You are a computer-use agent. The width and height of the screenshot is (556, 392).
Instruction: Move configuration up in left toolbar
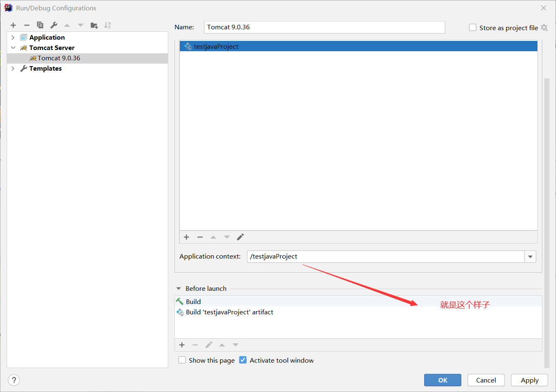point(67,25)
